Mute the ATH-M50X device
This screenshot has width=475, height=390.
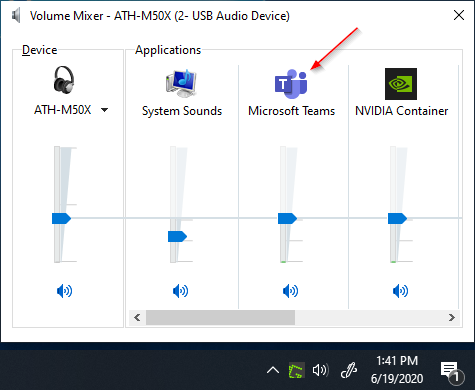pos(64,291)
